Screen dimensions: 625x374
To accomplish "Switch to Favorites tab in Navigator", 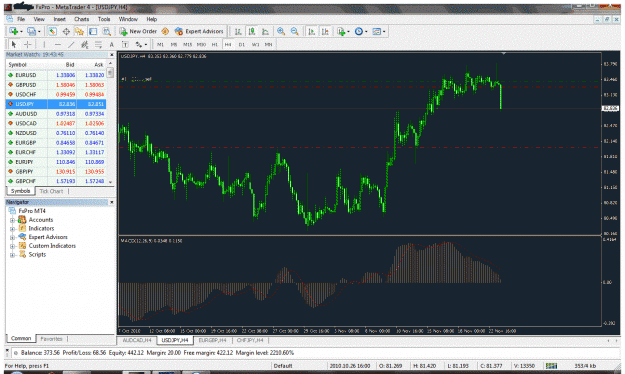I will coord(51,339).
